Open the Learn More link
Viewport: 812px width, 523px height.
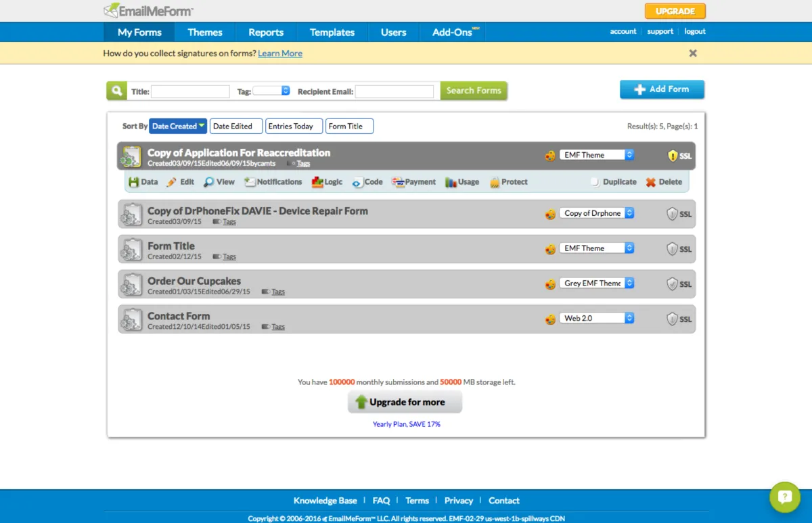(280, 53)
